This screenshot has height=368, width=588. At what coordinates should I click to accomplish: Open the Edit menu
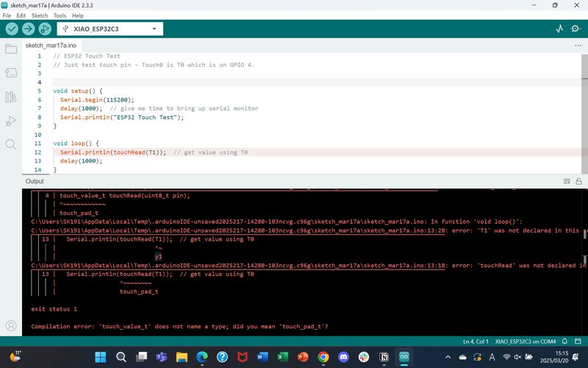[x=21, y=15]
